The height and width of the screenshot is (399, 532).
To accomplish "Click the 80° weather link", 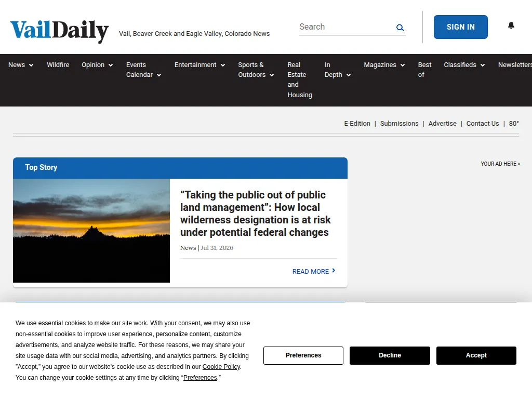I will (x=514, y=124).
